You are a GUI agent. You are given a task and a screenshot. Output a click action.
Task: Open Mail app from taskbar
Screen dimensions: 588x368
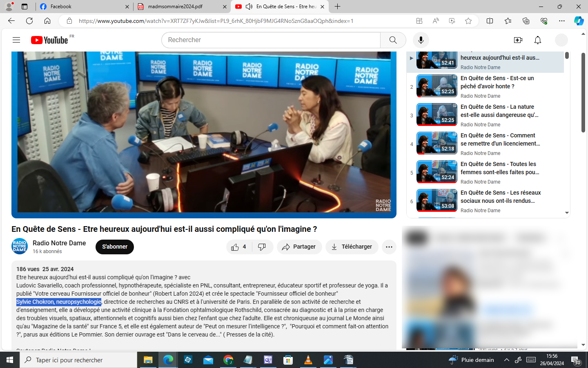pos(208,360)
